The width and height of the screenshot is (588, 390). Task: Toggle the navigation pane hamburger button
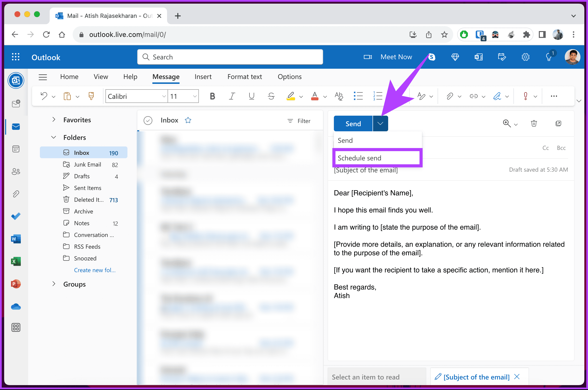(x=43, y=77)
